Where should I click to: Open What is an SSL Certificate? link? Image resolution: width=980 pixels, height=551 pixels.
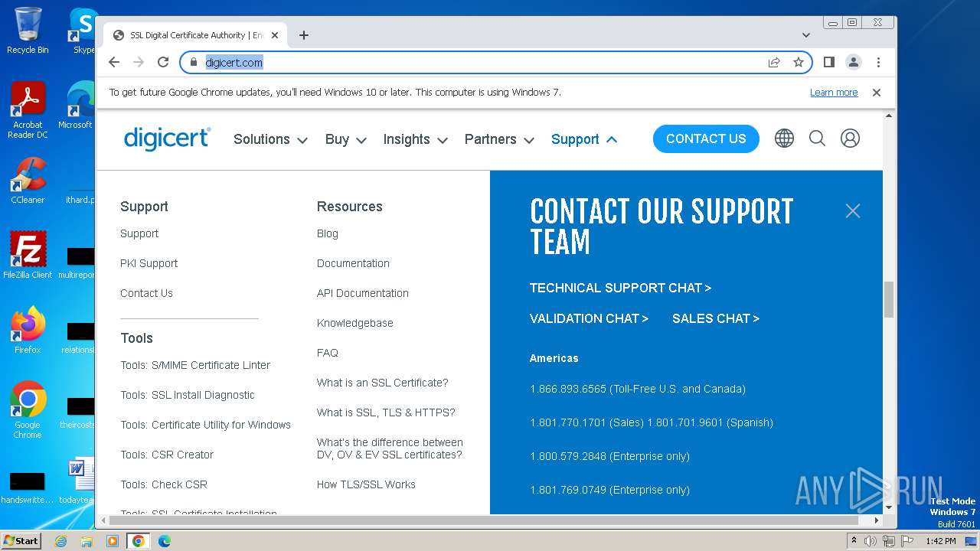[383, 383]
